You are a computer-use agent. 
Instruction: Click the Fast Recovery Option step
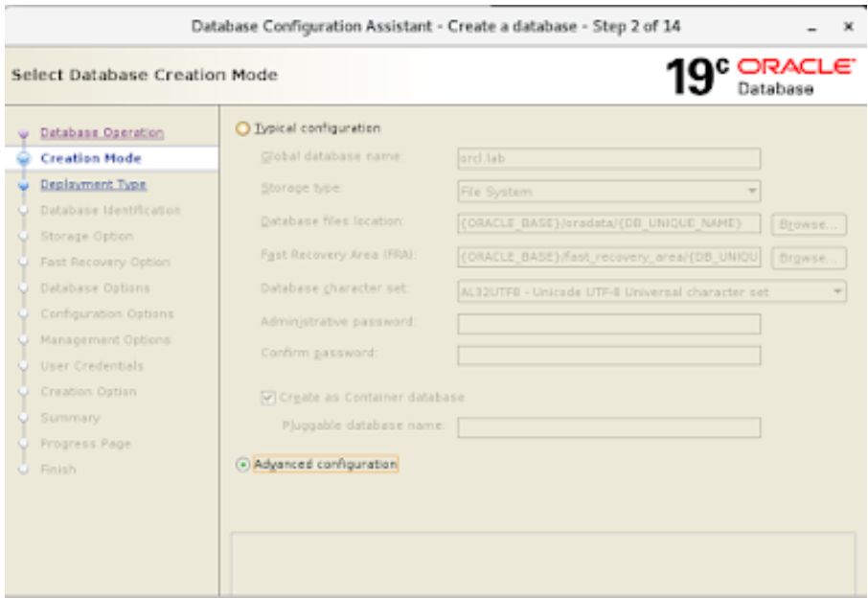105,262
